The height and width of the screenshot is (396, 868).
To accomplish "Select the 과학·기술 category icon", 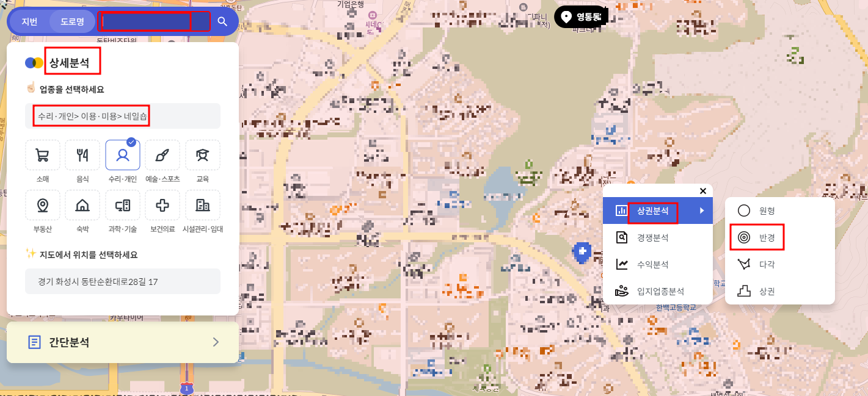I will pyautogui.click(x=123, y=205).
